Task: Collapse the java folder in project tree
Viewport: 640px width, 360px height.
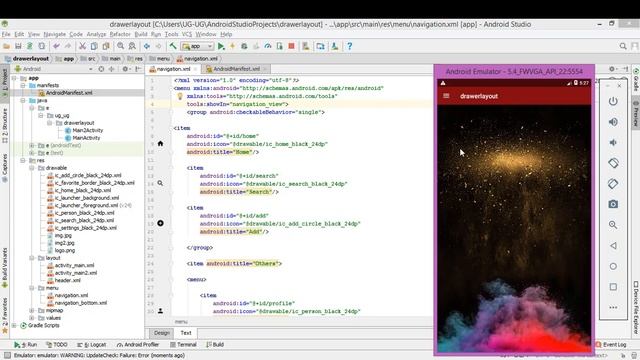Action: 23,100
